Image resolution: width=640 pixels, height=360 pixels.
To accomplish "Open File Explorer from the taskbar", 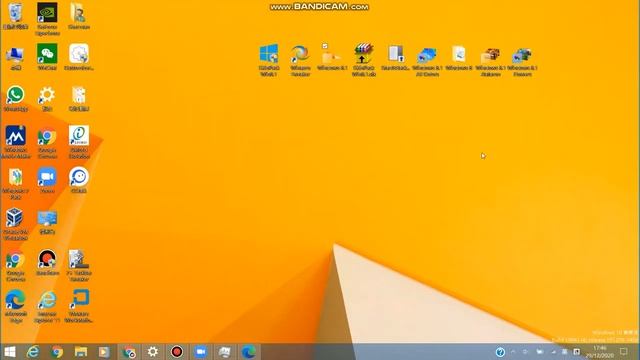I will (x=81, y=352).
